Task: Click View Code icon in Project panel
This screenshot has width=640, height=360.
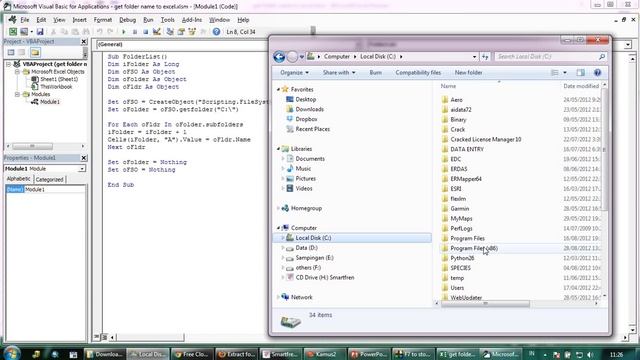Action: pyautogui.click(x=11, y=52)
